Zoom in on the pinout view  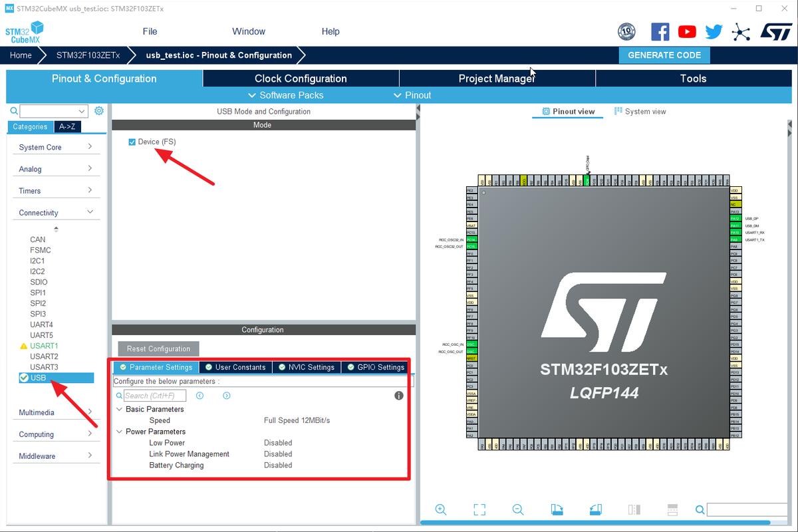pyautogui.click(x=441, y=509)
